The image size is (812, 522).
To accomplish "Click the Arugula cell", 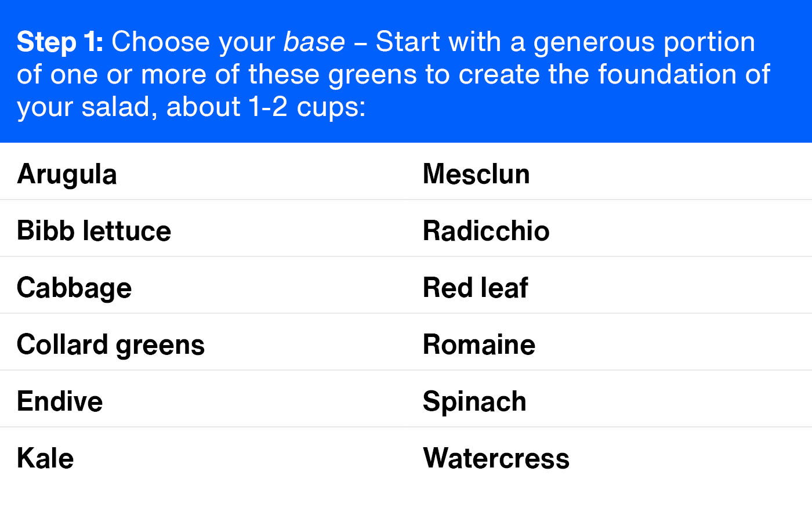I will 67,174.
